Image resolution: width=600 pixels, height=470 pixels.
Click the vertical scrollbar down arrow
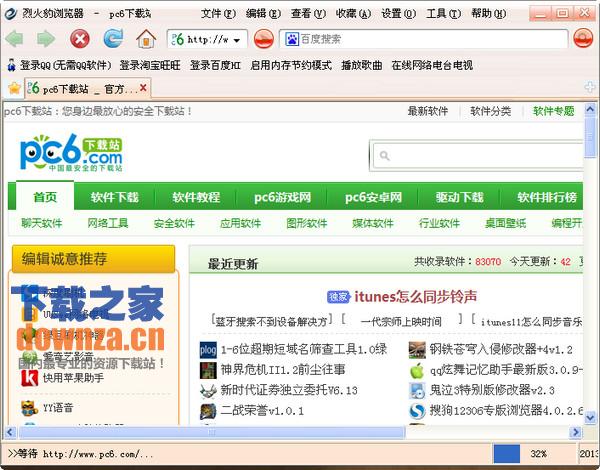pyautogui.click(x=590, y=417)
